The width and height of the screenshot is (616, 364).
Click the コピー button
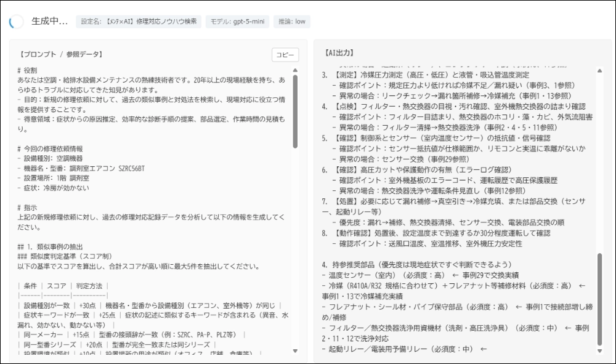[x=285, y=55]
